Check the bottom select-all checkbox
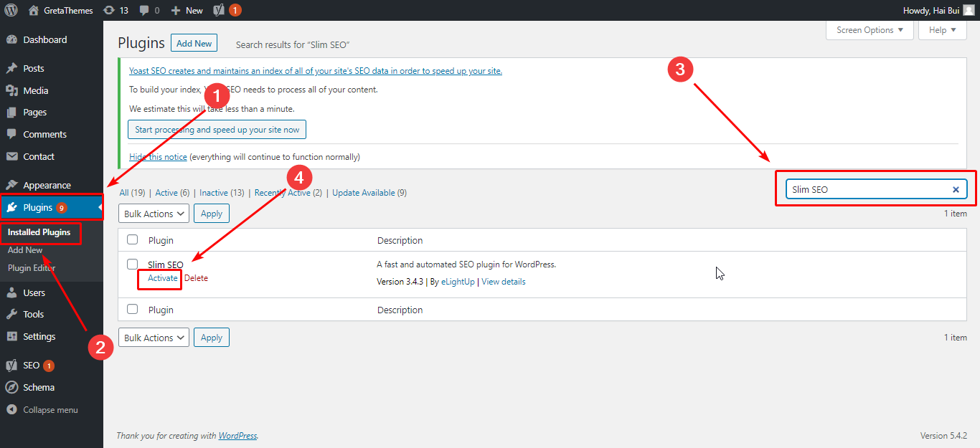 tap(132, 308)
